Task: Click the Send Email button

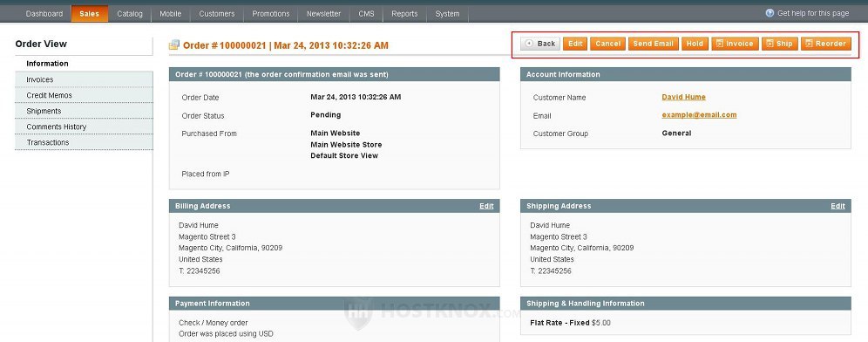Action: point(654,44)
